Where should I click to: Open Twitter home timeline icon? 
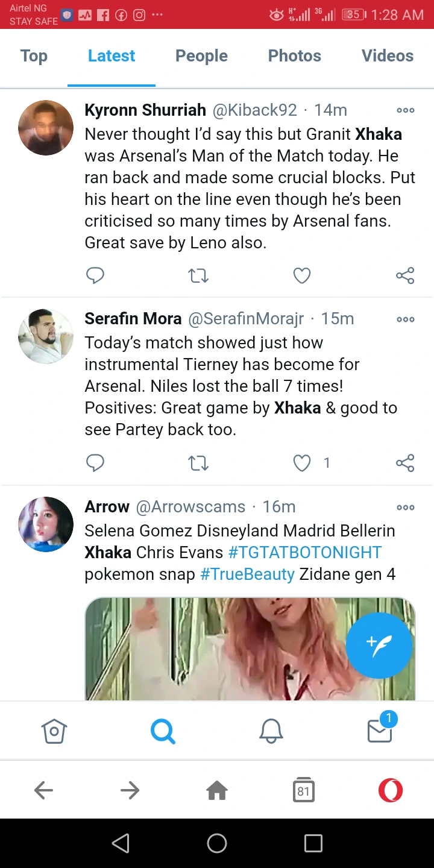pyautogui.click(x=54, y=731)
